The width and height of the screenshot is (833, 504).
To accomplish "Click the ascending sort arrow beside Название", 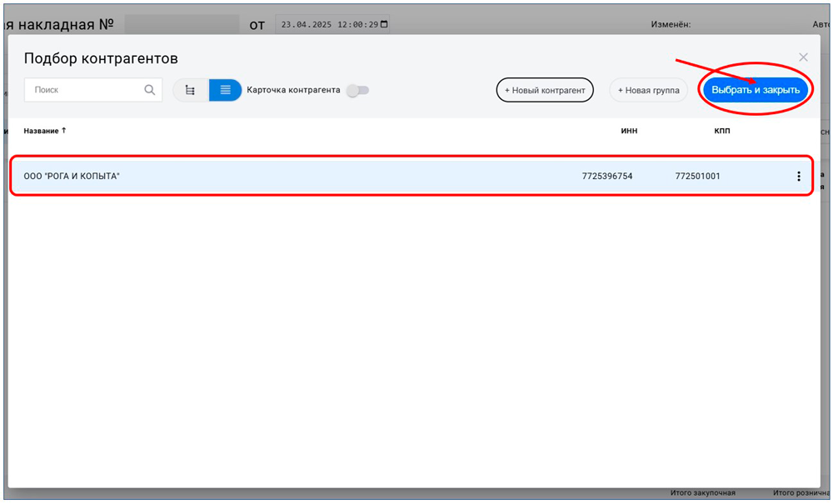I will click(64, 131).
